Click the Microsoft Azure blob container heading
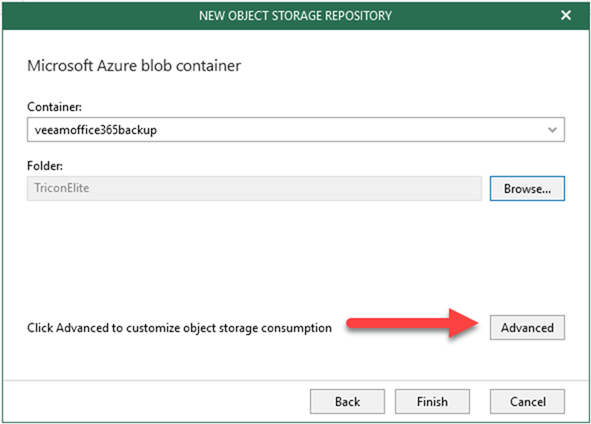 pyautogui.click(x=134, y=66)
